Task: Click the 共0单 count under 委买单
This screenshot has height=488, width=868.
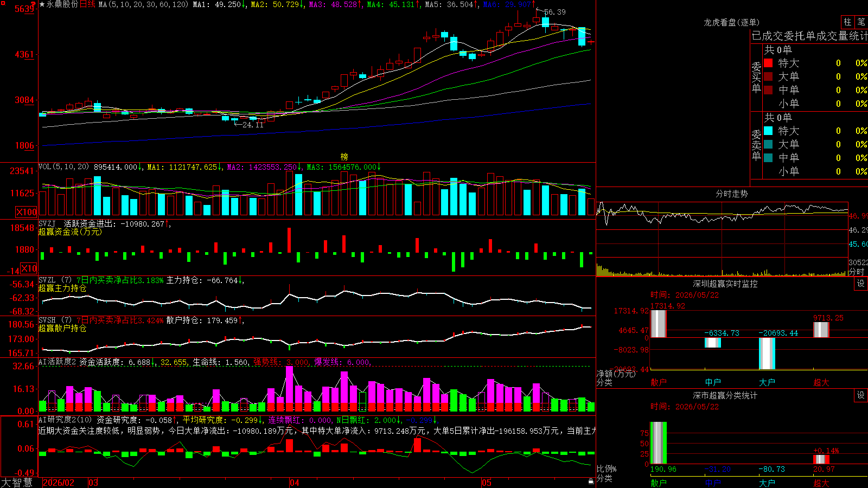Action: point(778,50)
